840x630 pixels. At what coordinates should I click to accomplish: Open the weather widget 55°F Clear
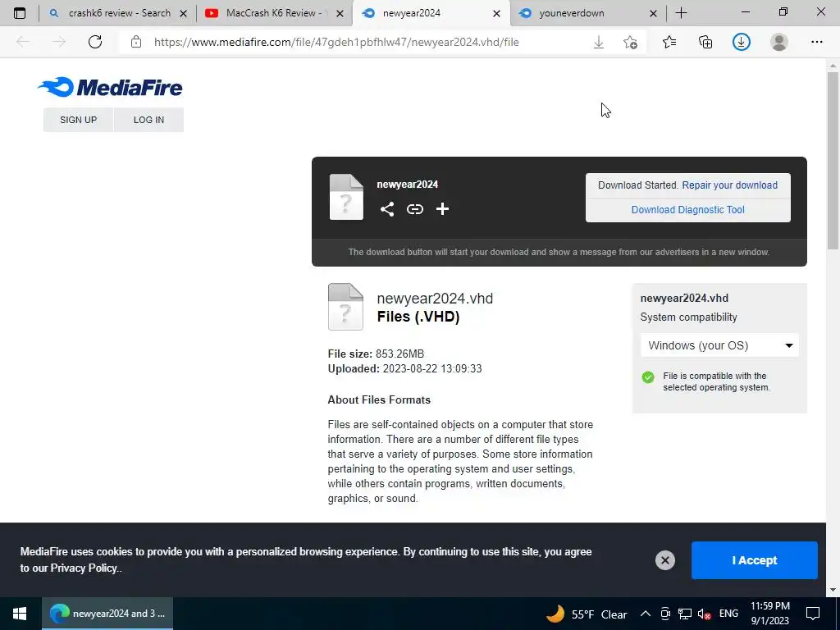pyautogui.click(x=586, y=614)
